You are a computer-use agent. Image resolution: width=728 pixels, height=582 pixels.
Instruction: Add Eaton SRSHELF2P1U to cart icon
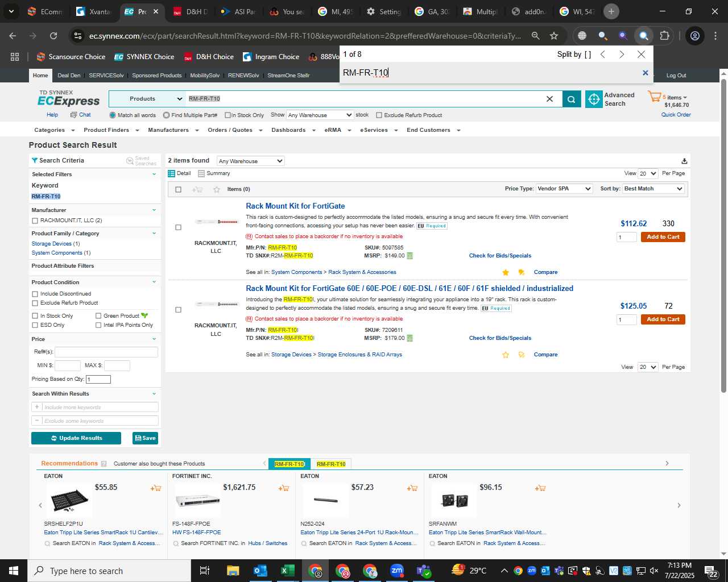pos(156,488)
